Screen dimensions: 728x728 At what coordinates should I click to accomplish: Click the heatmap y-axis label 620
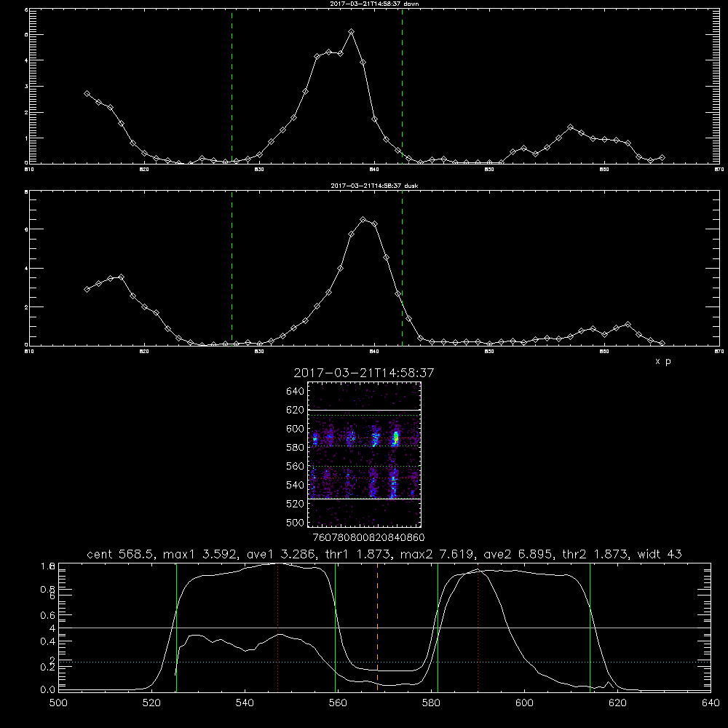point(295,411)
